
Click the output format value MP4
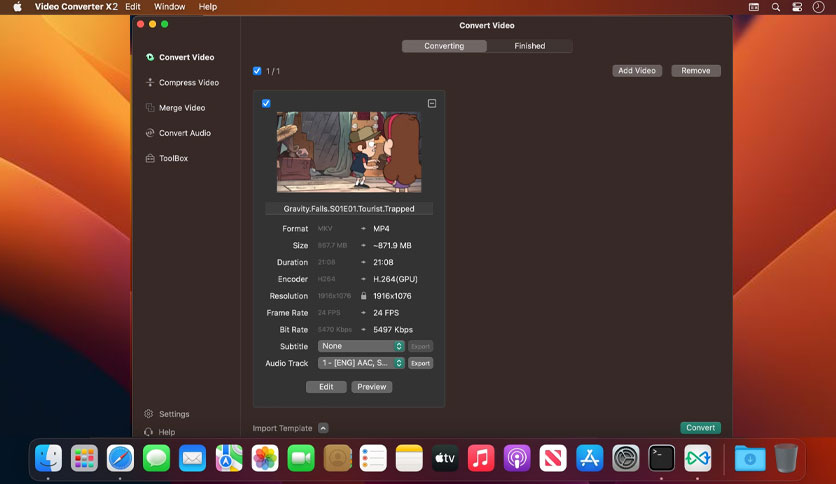381,229
